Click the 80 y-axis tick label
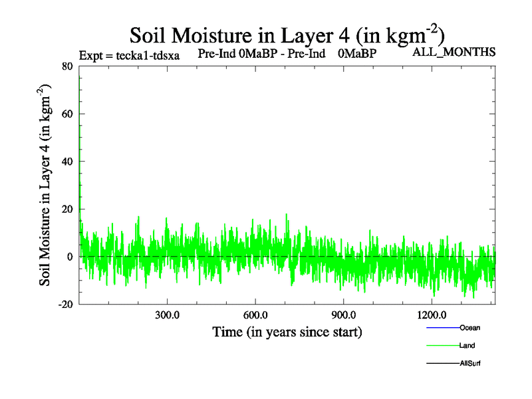 (66, 66)
